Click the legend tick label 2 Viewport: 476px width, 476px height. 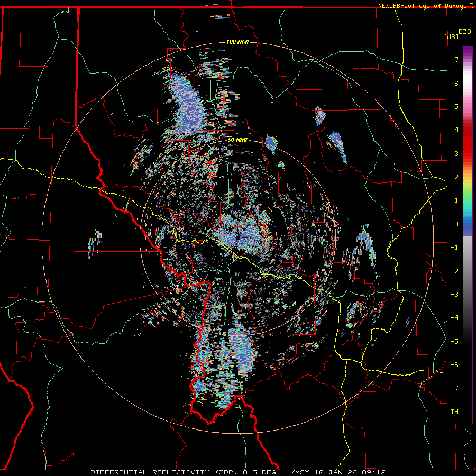456,177
